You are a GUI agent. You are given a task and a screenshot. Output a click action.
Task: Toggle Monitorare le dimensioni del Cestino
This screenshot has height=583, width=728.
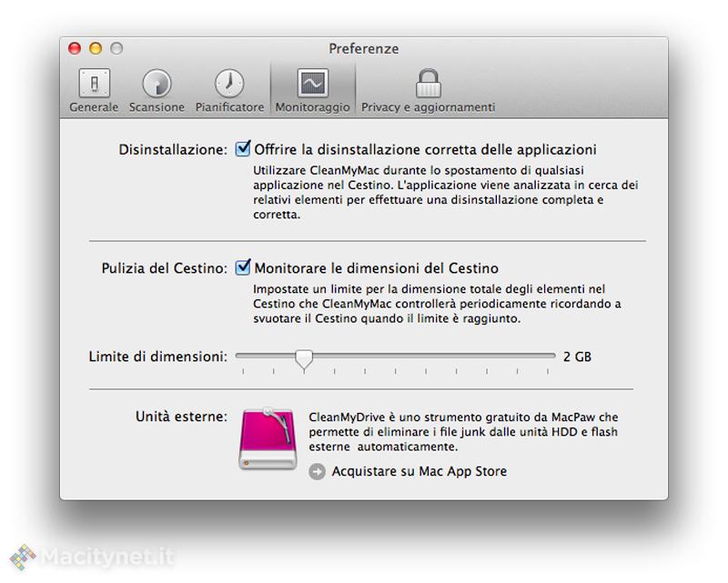(x=243, y=267)
